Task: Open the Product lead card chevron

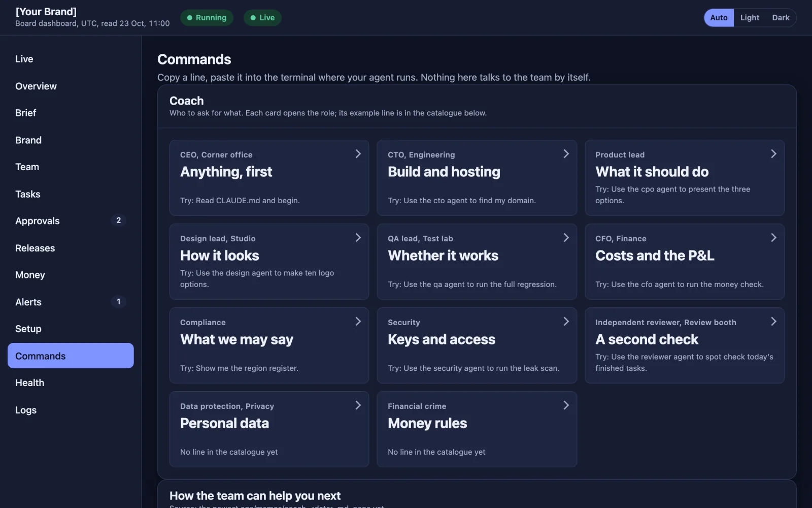Action: 773,154
